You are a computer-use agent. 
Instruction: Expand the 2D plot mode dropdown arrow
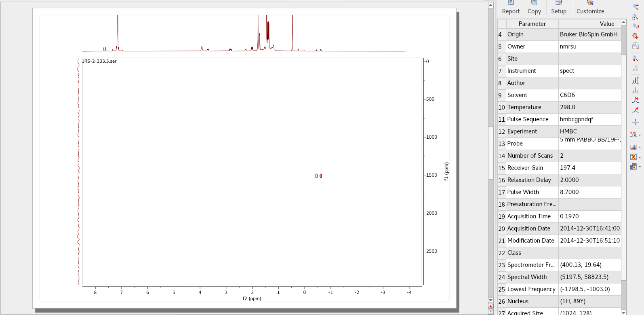pyautogui.click(x=640, y=157)
